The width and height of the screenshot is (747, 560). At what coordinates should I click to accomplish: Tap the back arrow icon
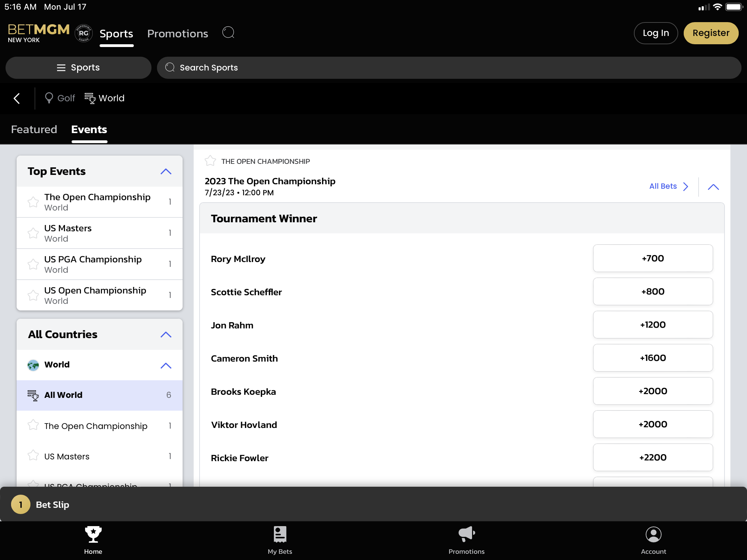(x=17, y=99)
